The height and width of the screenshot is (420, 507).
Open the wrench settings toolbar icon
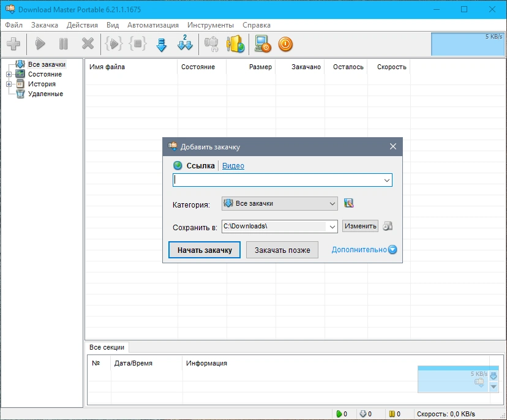pos(211,44)
